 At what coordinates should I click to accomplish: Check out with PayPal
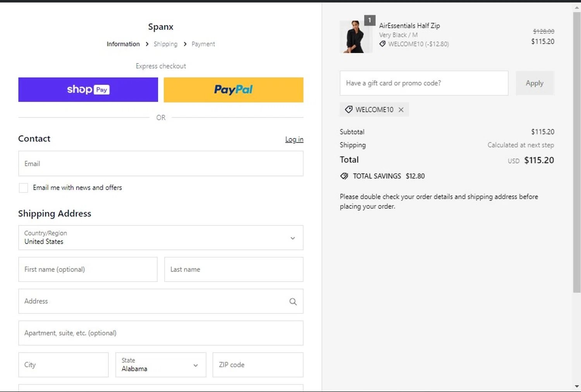(x=233, y=89)
